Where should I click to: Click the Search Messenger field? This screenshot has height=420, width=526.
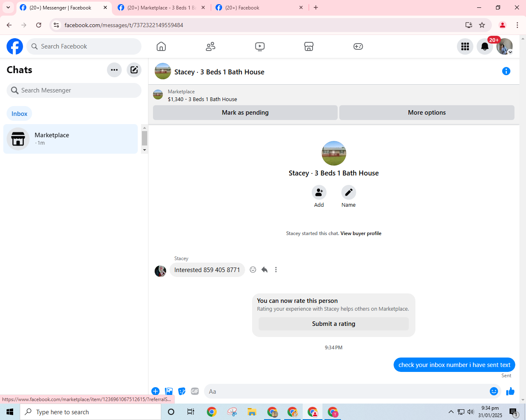pos(74,90)
